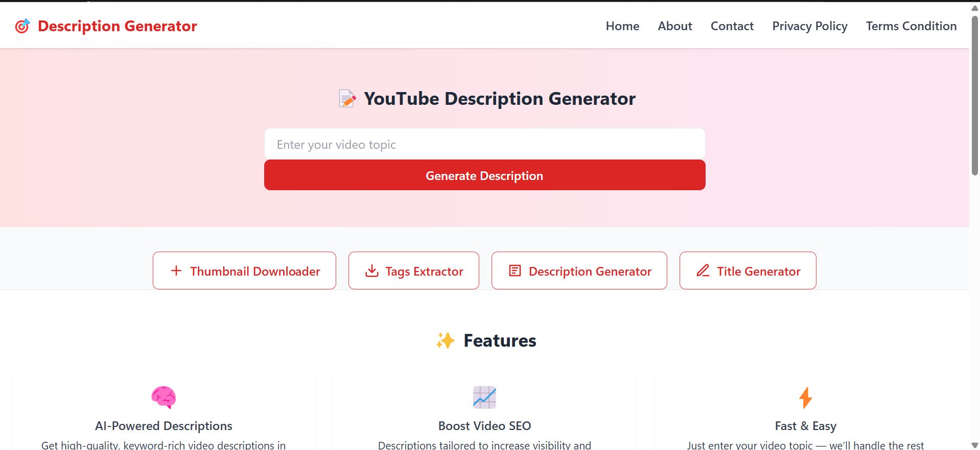Viewport: 980px width, 450px height.
Task: Open the Thumbnail Downloader tool
Action: coord(244,271)
